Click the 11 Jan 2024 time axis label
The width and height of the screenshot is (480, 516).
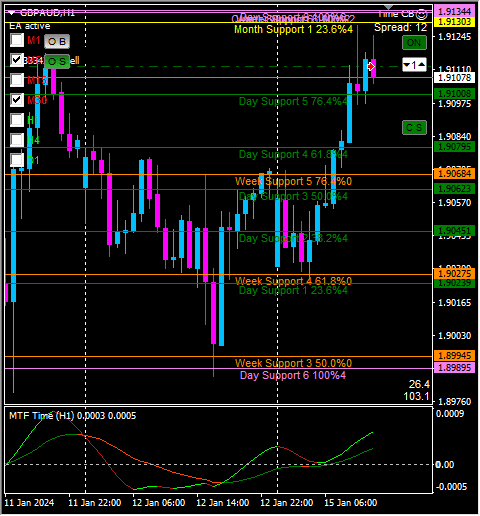point(29,503)
